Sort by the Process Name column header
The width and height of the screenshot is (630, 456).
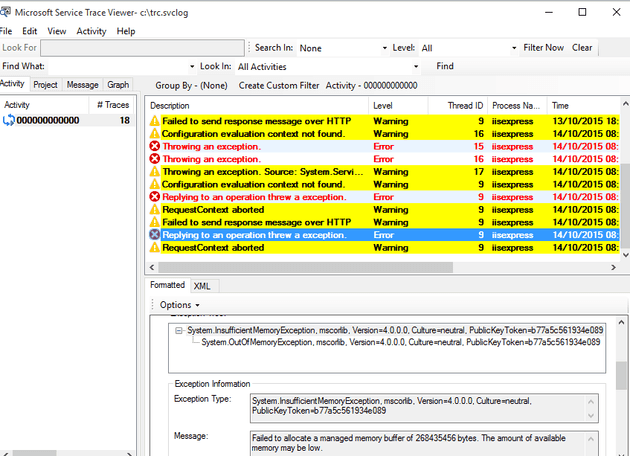coord(517,106)
